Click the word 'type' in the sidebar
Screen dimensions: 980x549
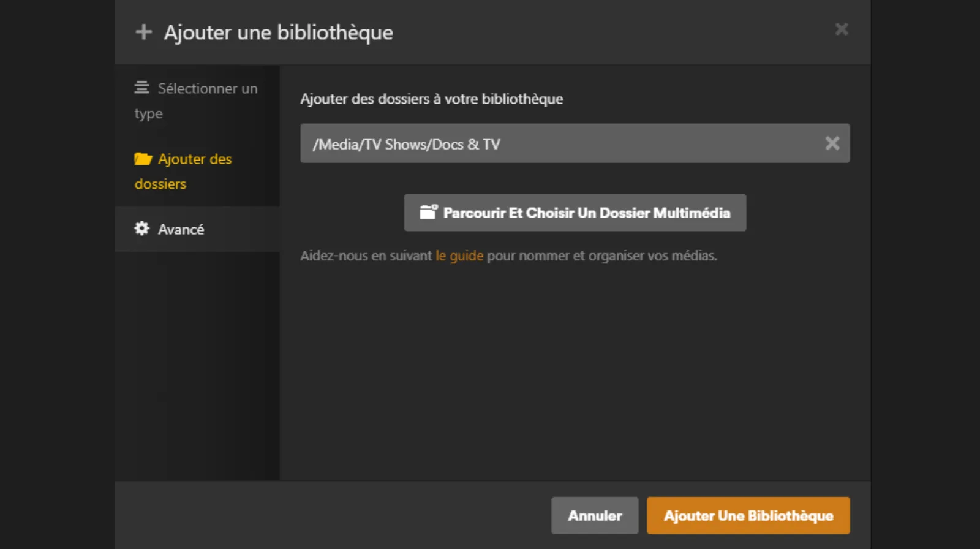pyautogui.click(x=148, y=114)
